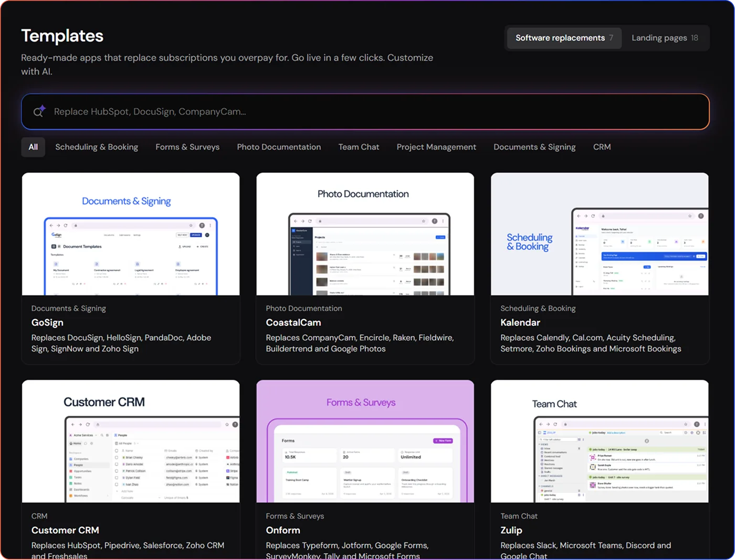Filter by Photo Documentation category
Screen dimensions: 735x560
[279, 147]
